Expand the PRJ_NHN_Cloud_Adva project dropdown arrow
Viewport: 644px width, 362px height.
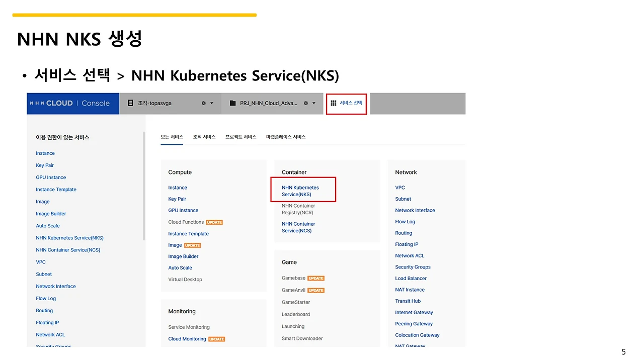point(314,104)
